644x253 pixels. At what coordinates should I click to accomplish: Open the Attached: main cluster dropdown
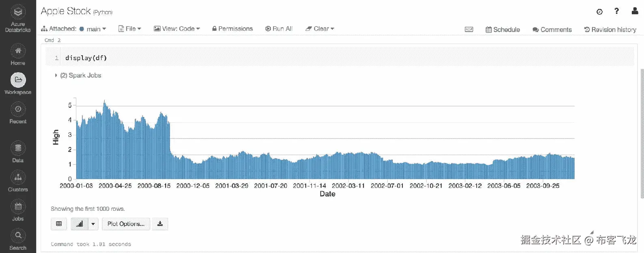click(x=73, y=29)
